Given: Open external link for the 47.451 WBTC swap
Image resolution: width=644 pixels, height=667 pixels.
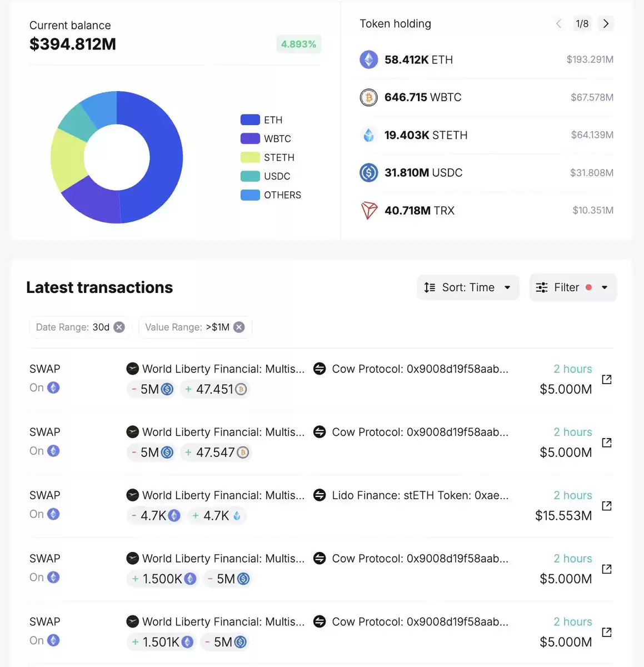Looking at the screenshot, I should coord(607,379).
